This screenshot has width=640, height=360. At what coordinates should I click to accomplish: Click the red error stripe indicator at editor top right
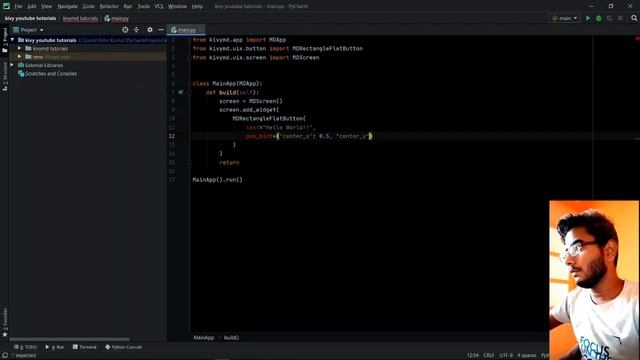tap(637, 38)
